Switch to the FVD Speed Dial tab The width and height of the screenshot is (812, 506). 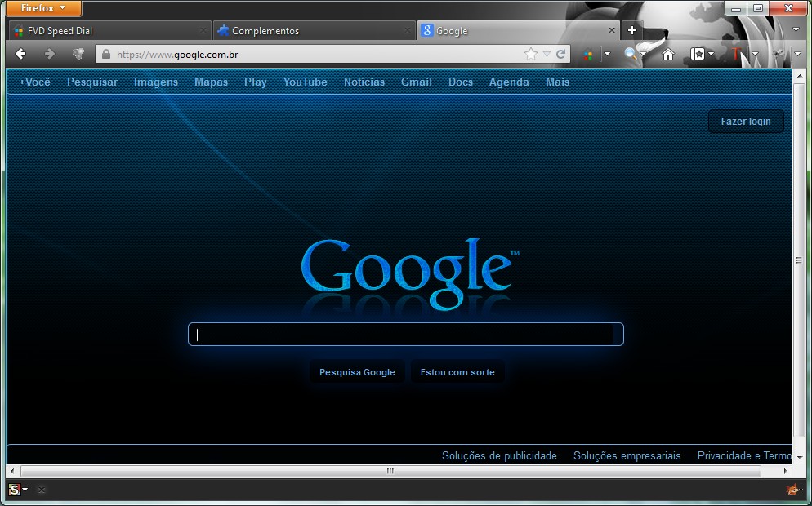(x=109, y=30)
